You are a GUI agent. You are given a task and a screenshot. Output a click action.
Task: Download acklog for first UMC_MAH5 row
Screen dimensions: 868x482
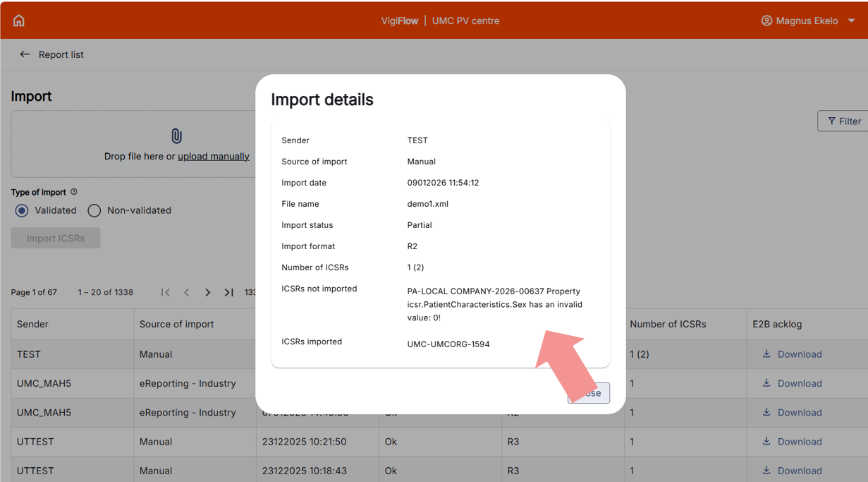pyautogui.click(x=792, y=383)
